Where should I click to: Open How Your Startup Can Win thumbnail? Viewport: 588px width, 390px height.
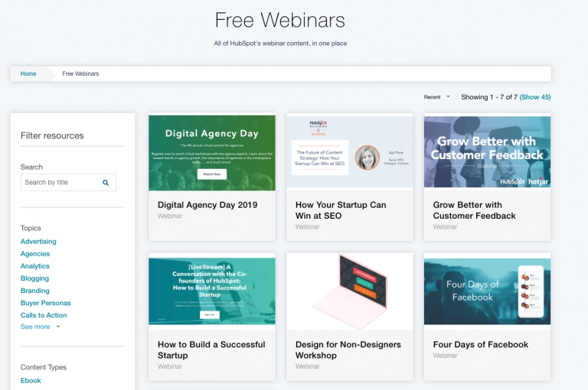tap(350, 151)
